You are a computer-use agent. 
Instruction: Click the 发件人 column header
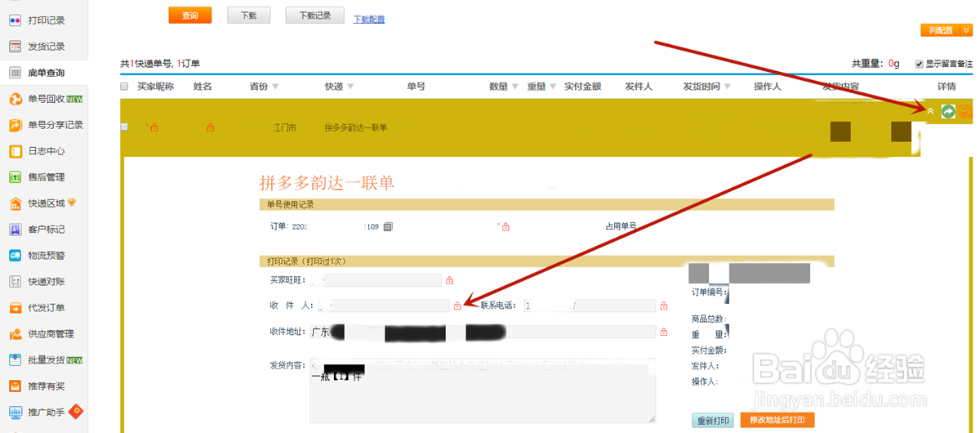tap(639, 87)
